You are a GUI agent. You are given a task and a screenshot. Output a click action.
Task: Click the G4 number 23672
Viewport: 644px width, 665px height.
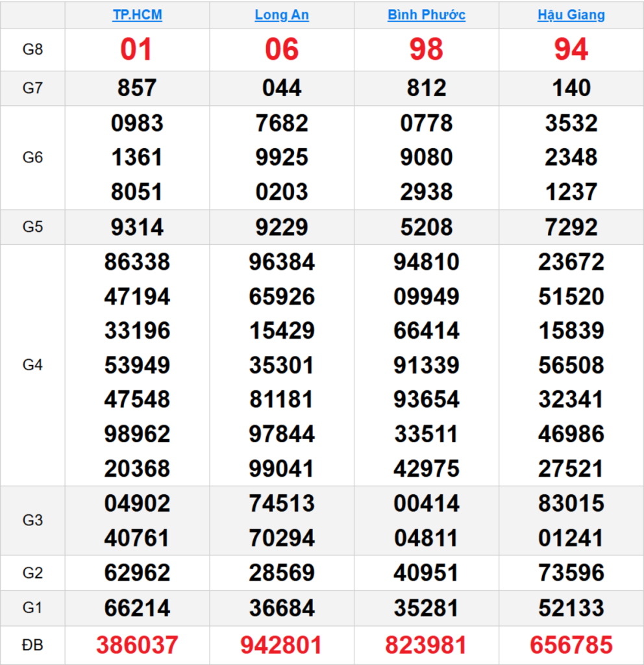point(571,262)
